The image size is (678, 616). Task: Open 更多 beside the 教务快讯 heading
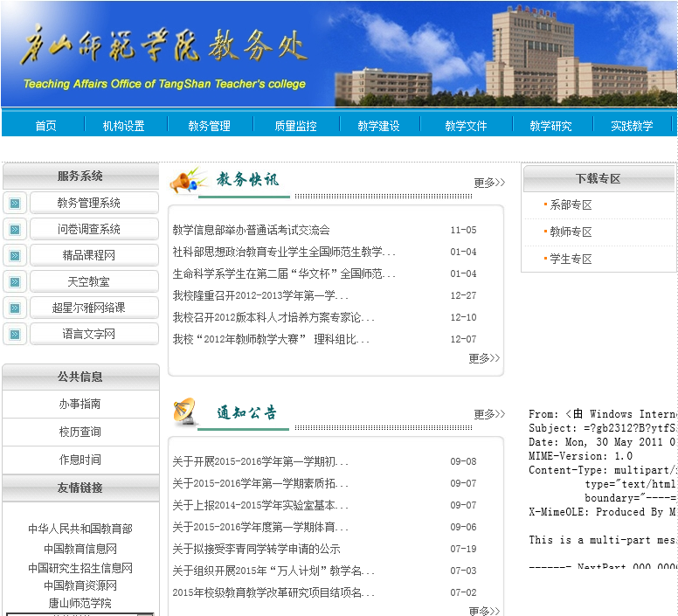click(489, 183)
